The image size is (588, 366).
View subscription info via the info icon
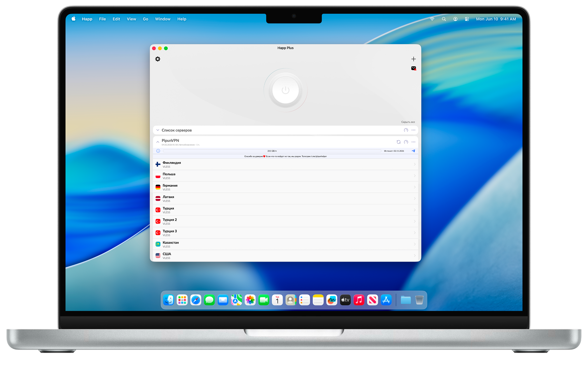point(158,151)
